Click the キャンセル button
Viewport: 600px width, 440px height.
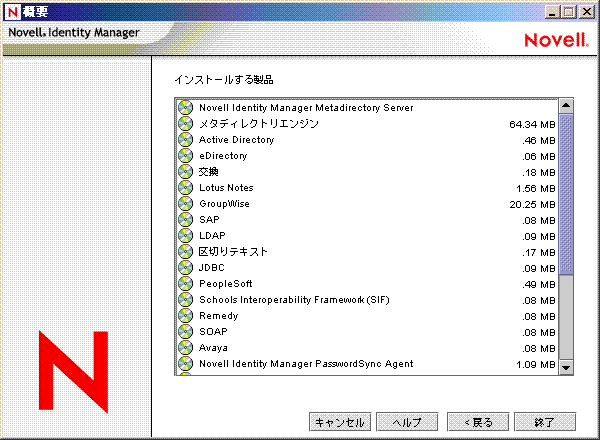click(340, 422)
